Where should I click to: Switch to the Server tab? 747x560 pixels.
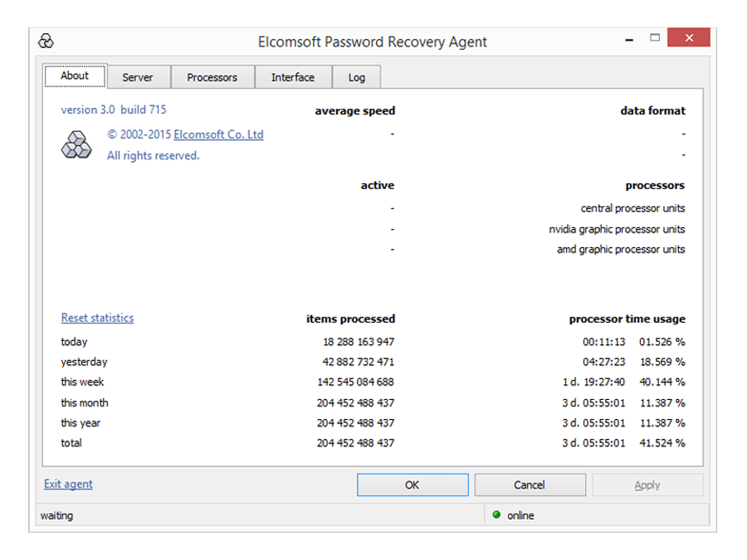click(138, 77)
